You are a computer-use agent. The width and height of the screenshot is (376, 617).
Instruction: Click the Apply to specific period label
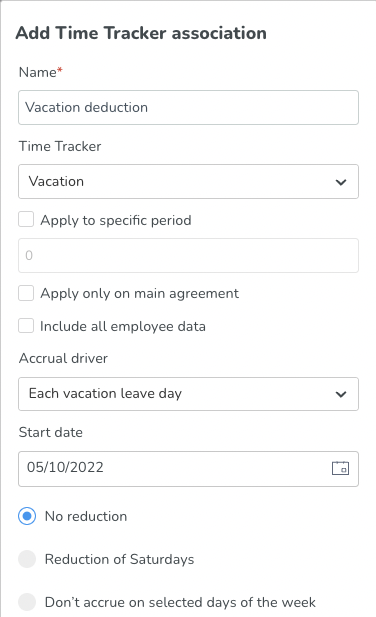tap(116, 220)
